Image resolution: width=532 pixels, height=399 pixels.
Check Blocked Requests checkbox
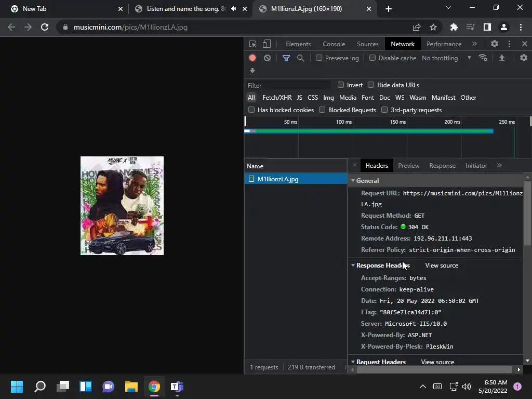click(x=322, y=110)
